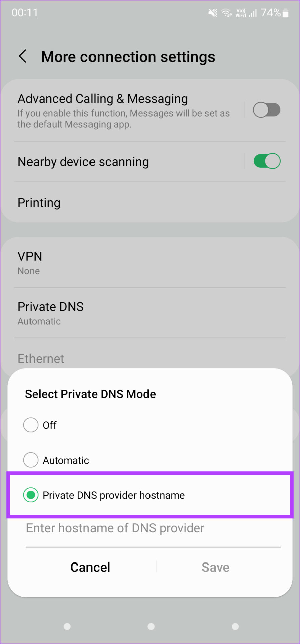Tap the VoWiFi status icon
This screenshot has width=300, height=644.
coord(241,13)
